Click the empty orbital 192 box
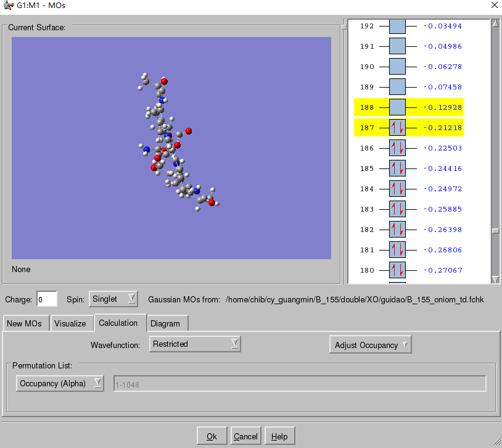This screenshot has width=502, height=448. [x=397, y=26]
